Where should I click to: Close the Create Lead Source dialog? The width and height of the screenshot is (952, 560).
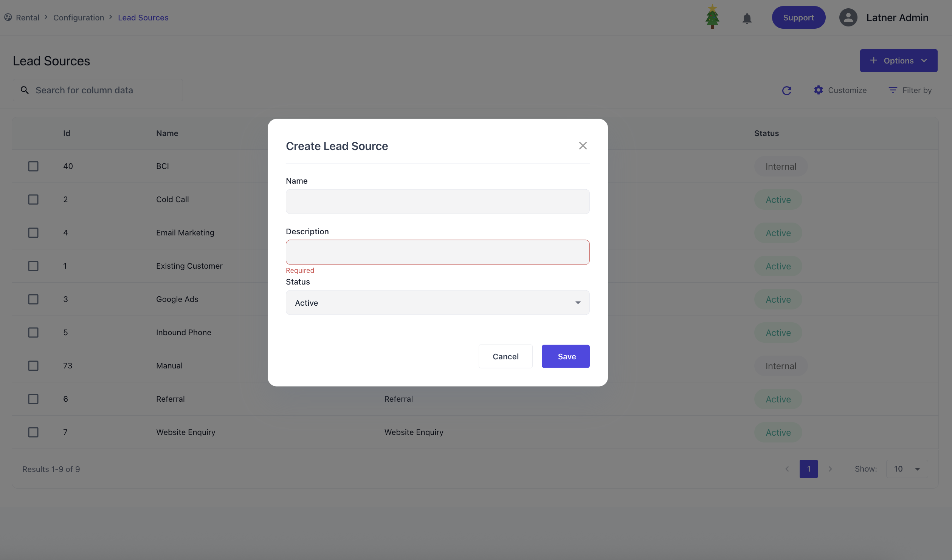[x=583, y=146]
